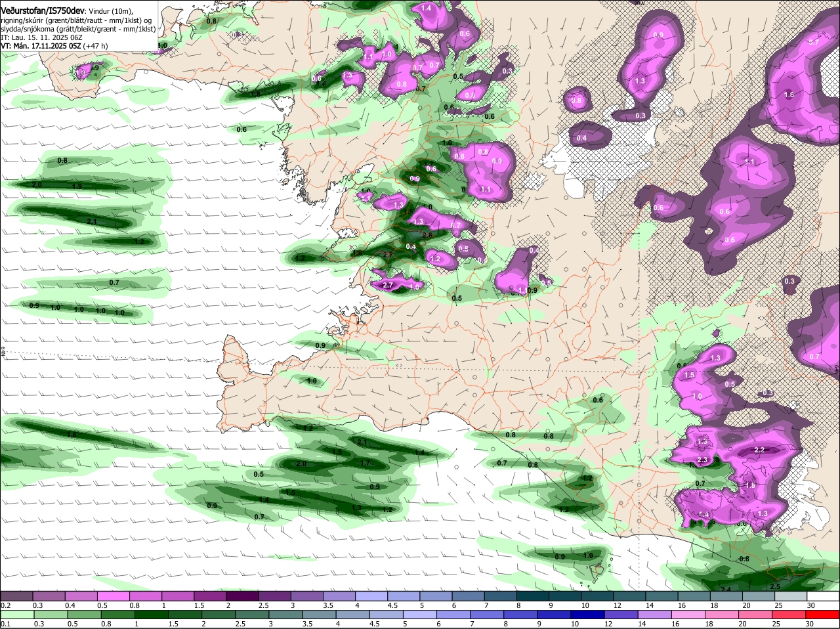Select the 'IT: Lau. 15. 11. 2025 06Z' line
840x629 pixels.
41,37
